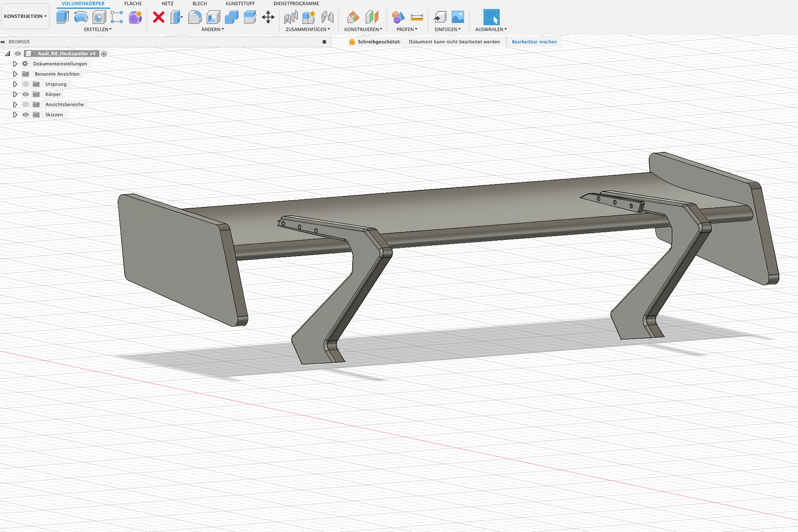
Task: Click the red Delete X icon
Action: click(158, 17)
